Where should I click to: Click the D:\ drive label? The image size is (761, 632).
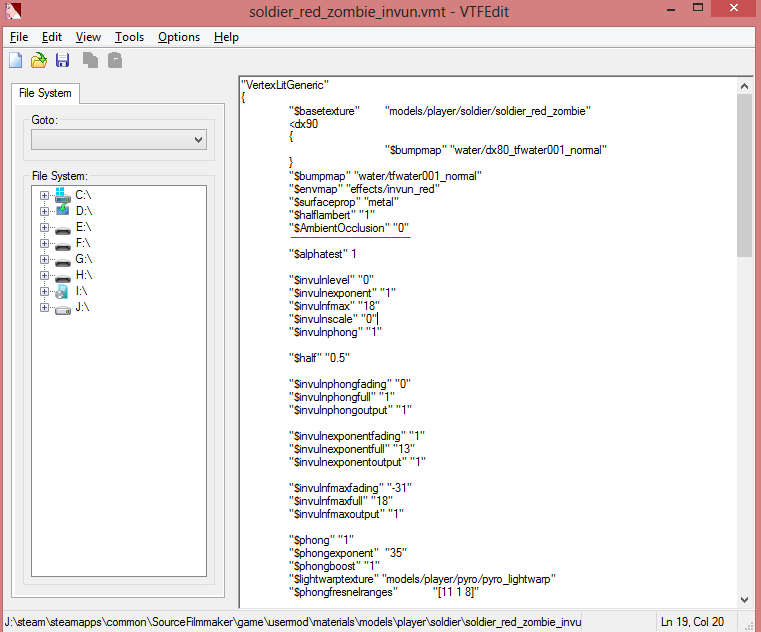[x=83, y=211]
